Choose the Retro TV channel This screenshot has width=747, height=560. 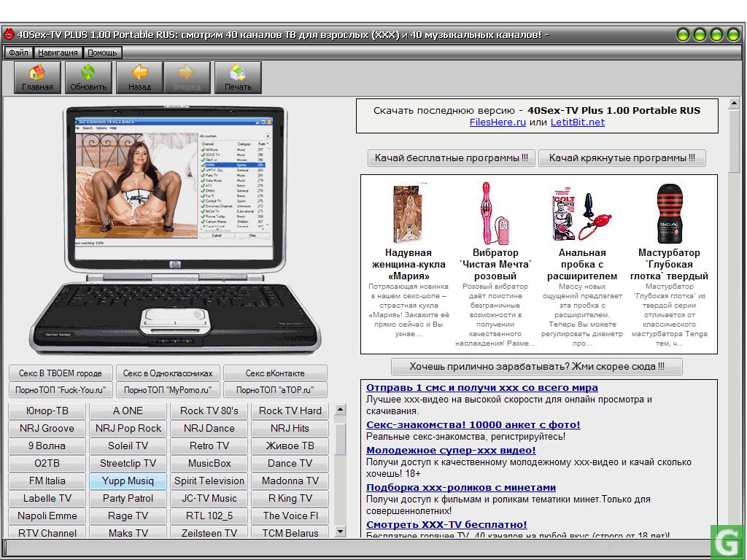pyautogui.click(x=209, y=446)
